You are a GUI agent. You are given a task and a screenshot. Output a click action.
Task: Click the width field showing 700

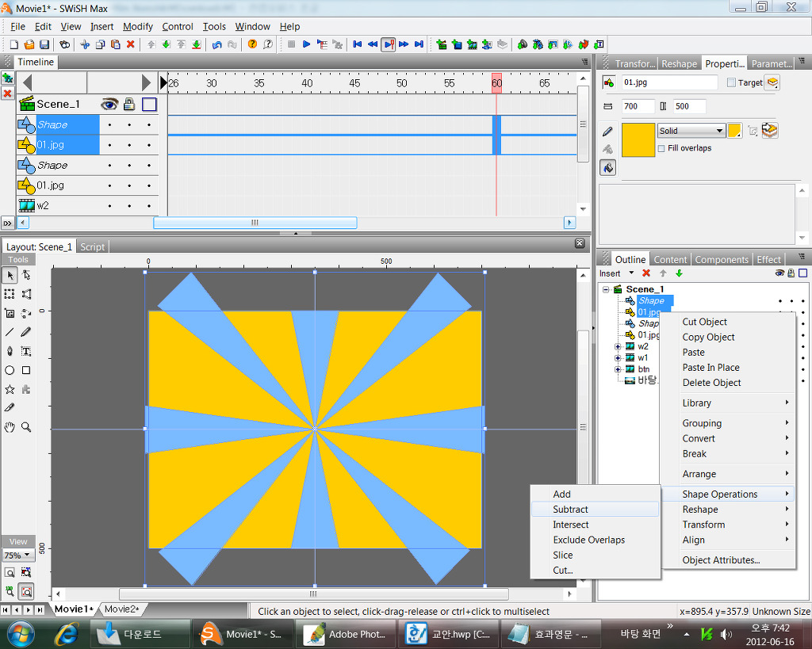638,107
